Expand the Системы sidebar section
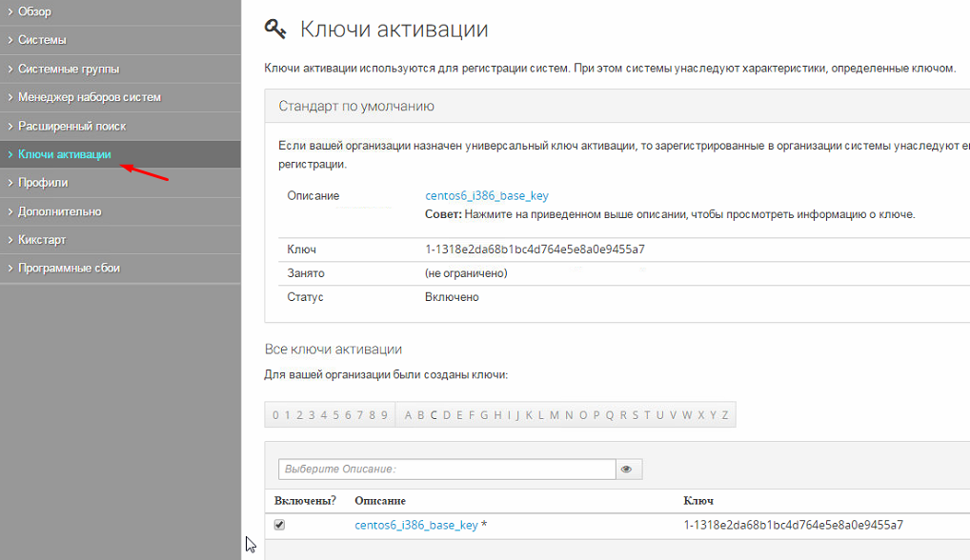The height and width of the screenshot is (560, 970). [42, 40]
